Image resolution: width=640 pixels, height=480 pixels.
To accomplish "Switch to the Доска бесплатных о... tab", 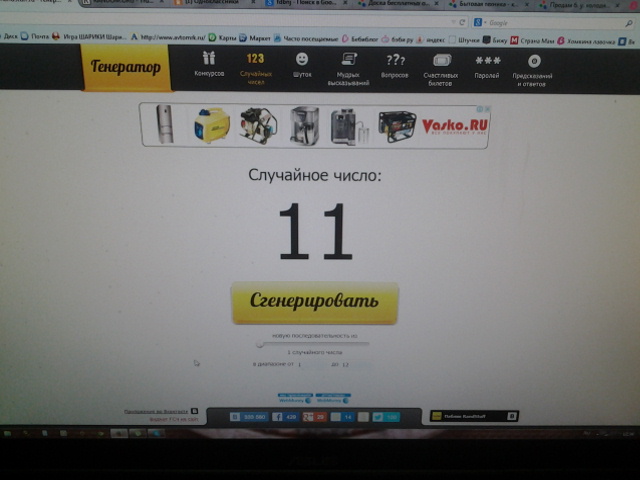I will (x=399, y=3).
